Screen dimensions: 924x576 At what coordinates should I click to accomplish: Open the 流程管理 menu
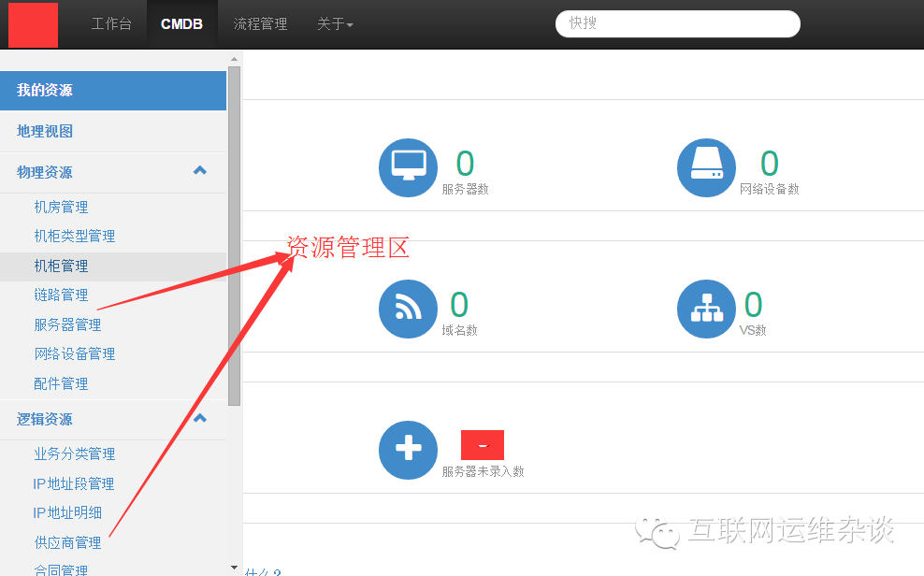pyautogui.click(x=260, y=24)
